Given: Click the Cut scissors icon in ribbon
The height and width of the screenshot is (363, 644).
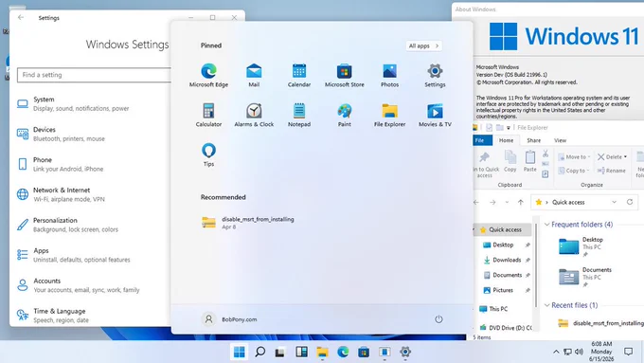Looking at the screenshot, I should [x=546, y=154].
